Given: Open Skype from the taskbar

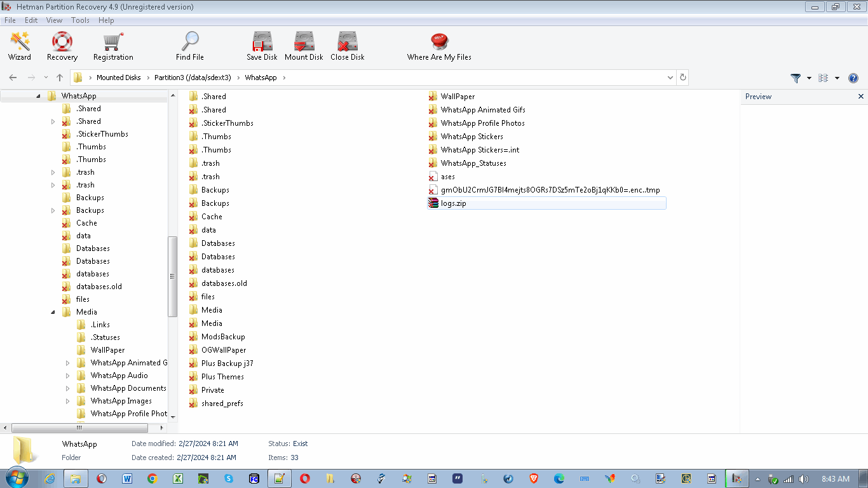Looking at the screenshot, I should point(228,478).
